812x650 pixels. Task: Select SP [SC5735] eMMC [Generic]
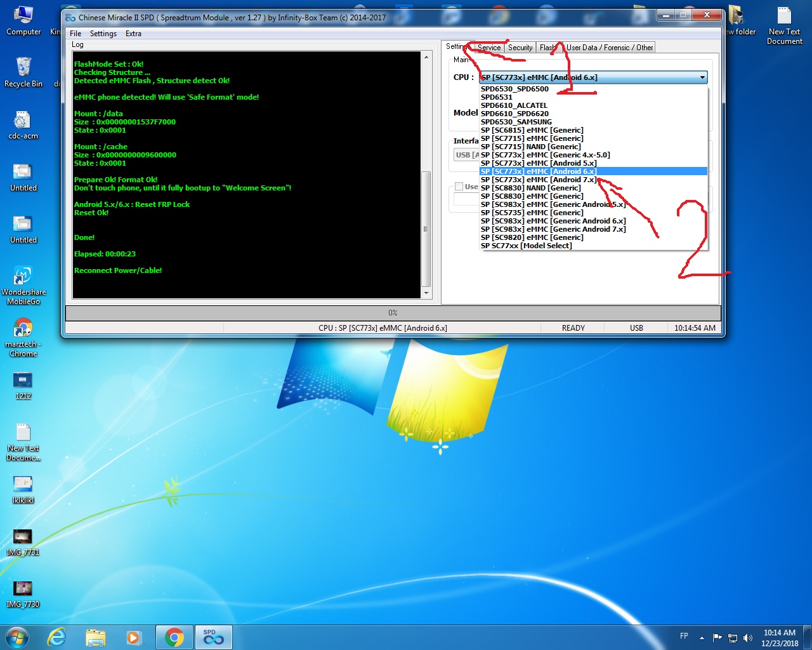pos(593,213)
